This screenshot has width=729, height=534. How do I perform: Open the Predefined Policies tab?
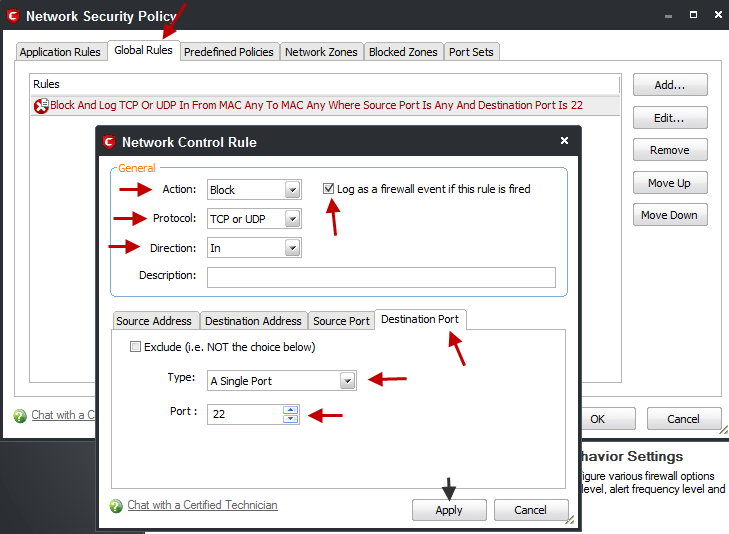[x=229, y=52]
